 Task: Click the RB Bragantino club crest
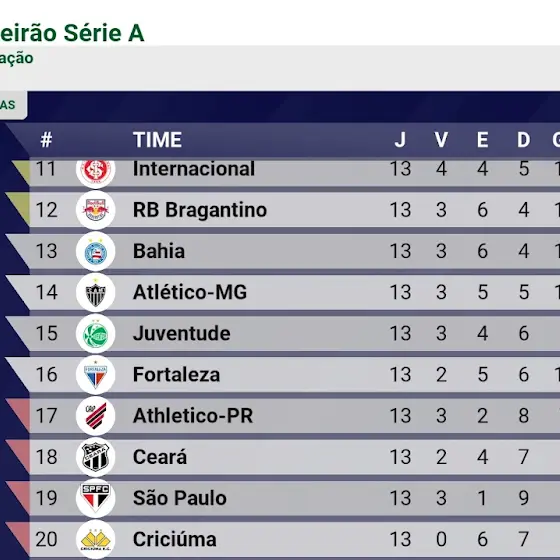click(95, 210)
